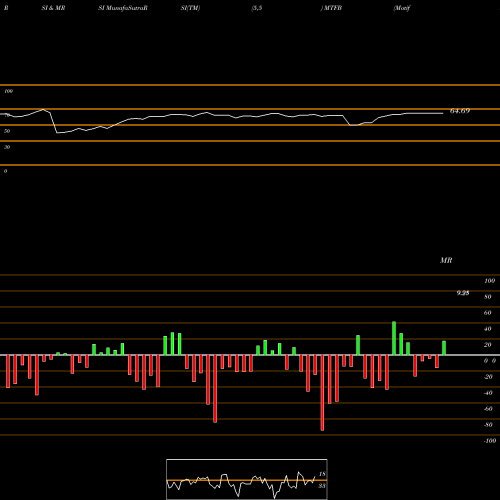
Task: Select the SI(TM) header text
Action: (190, 8)
